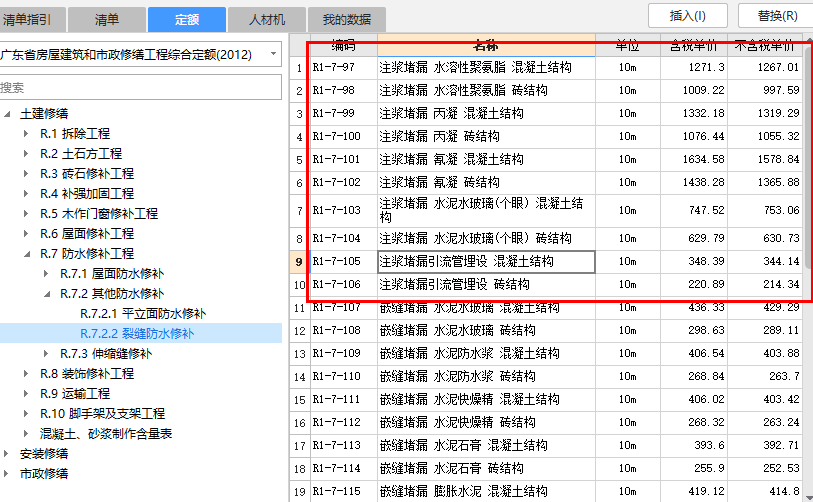This screenshot has width=813, height=502.
Task: Switch to the 清单指引 tab
Action: click(32, 20)
